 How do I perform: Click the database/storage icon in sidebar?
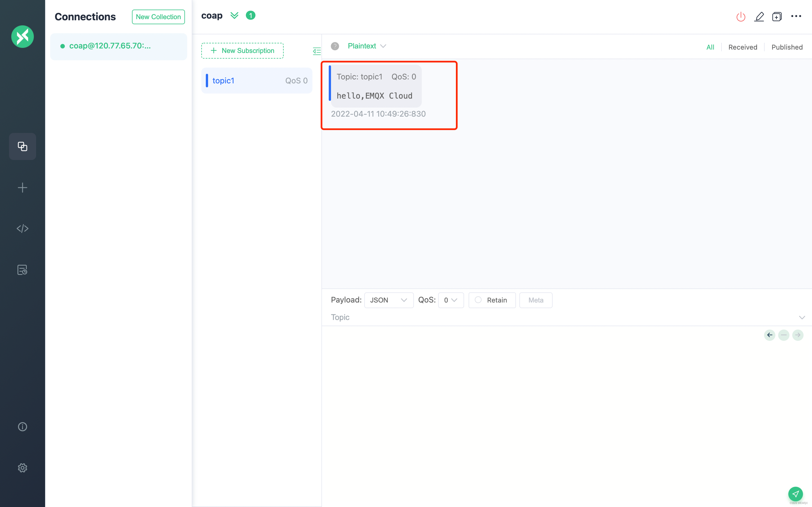coord(22,269)
